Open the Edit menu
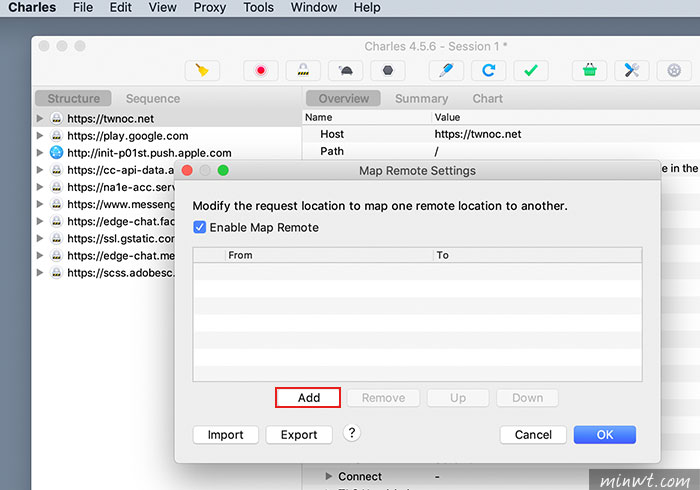 click(x=121, y=8)
